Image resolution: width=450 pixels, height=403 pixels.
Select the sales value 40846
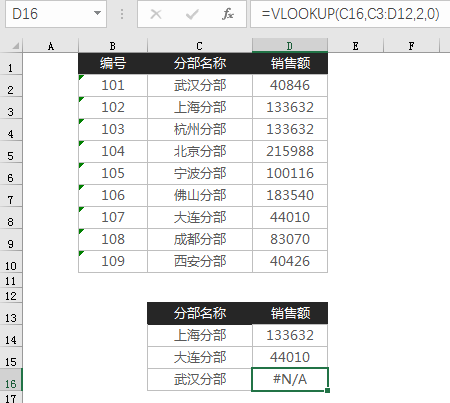click(x=290, y=85)
